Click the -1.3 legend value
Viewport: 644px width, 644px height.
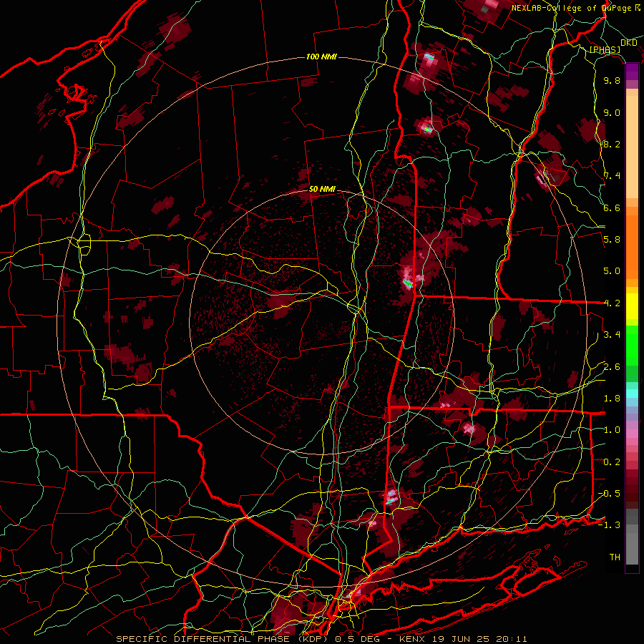click(x=609, y=525)
